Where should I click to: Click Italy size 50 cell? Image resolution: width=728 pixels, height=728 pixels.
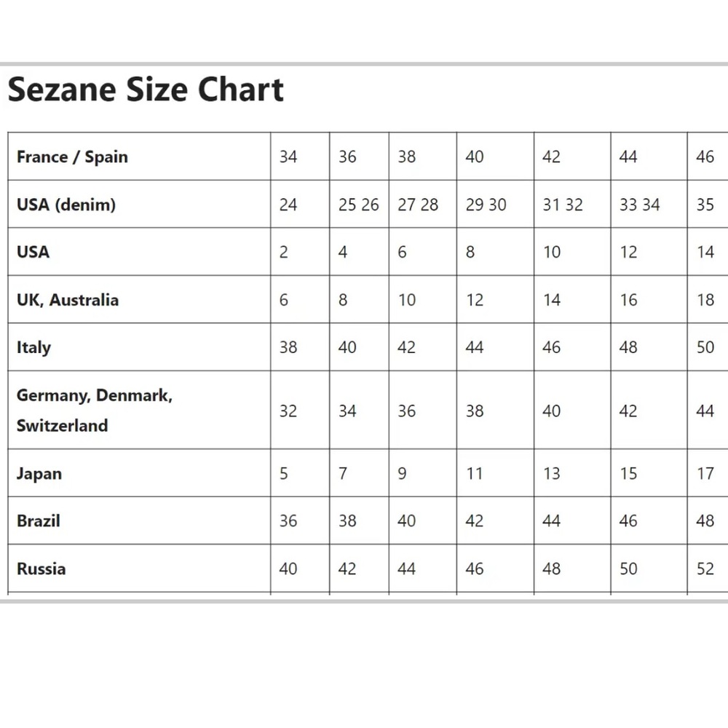705,347
